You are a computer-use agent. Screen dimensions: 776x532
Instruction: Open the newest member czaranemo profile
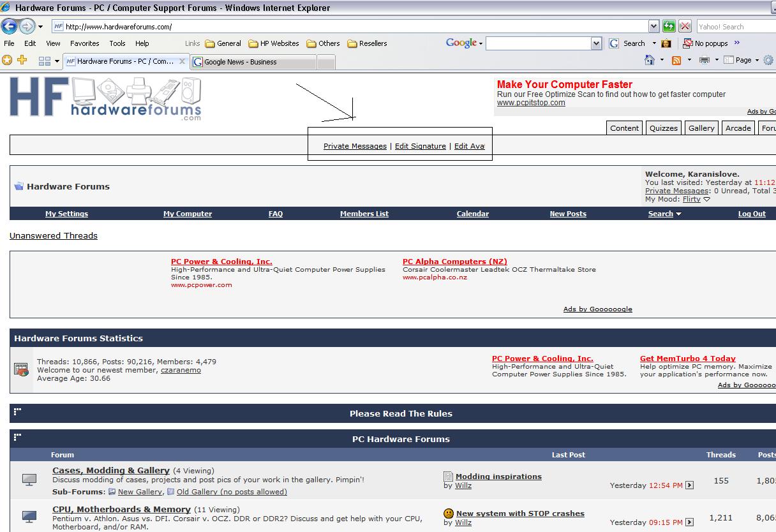(181, 370)
